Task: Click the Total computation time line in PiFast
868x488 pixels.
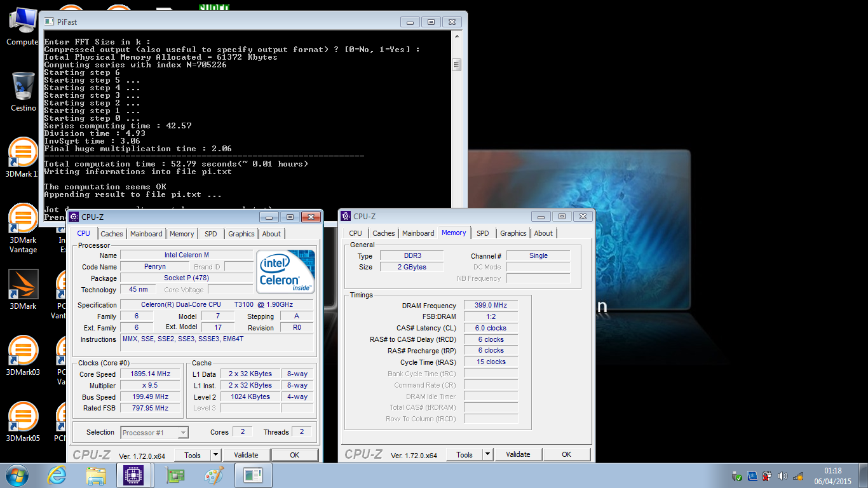Action: click(x=176, y=164)
